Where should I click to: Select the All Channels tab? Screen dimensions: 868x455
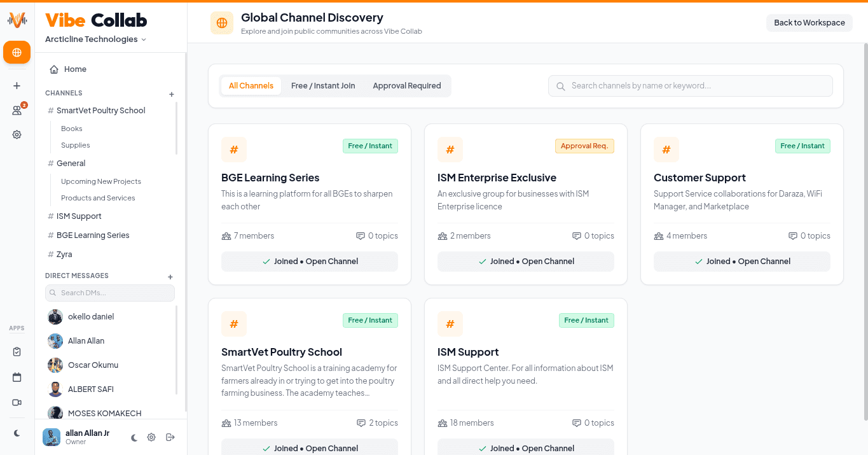[x=251, y=86]
